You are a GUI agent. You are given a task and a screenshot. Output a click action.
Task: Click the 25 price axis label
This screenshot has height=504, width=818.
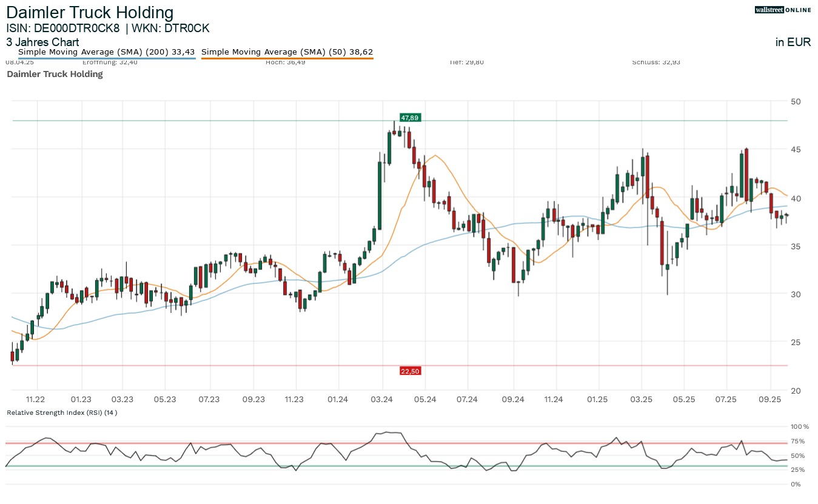[x=796, y=342]
